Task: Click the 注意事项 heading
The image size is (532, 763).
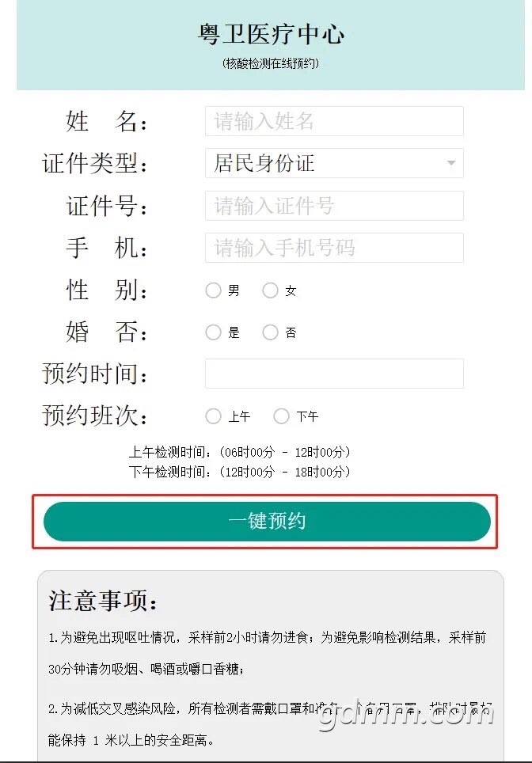Action: [103, 601]
